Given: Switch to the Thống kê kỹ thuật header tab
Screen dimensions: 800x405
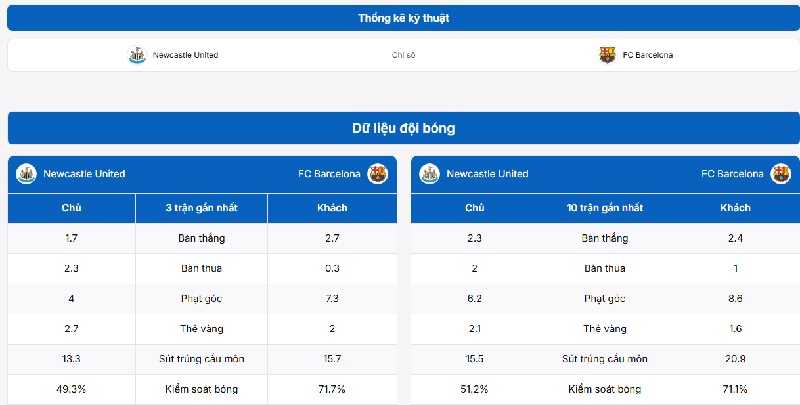Looking at the screenshot, I should [403, 18].
